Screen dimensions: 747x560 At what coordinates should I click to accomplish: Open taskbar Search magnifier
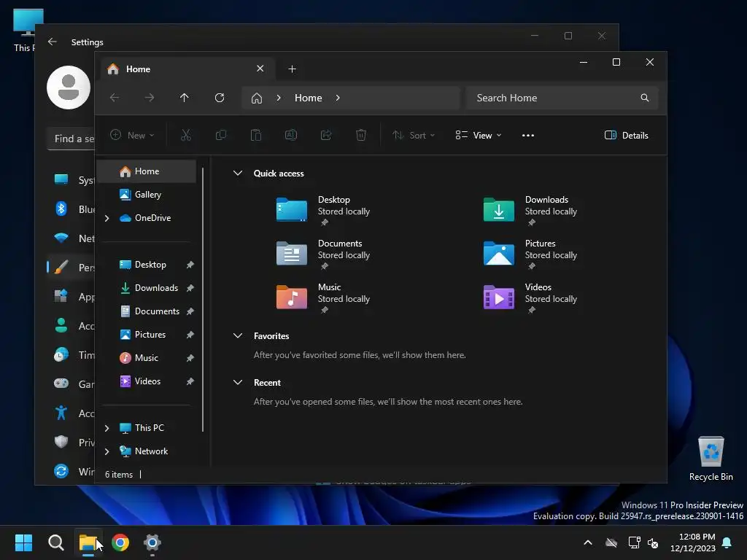(x=55, y=542)
